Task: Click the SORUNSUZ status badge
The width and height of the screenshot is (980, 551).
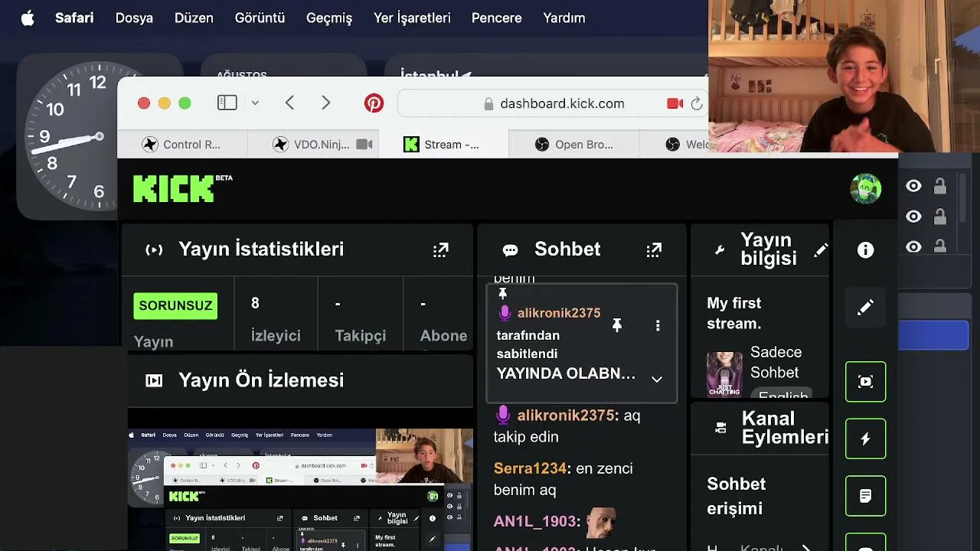Action: coord(176,306)
